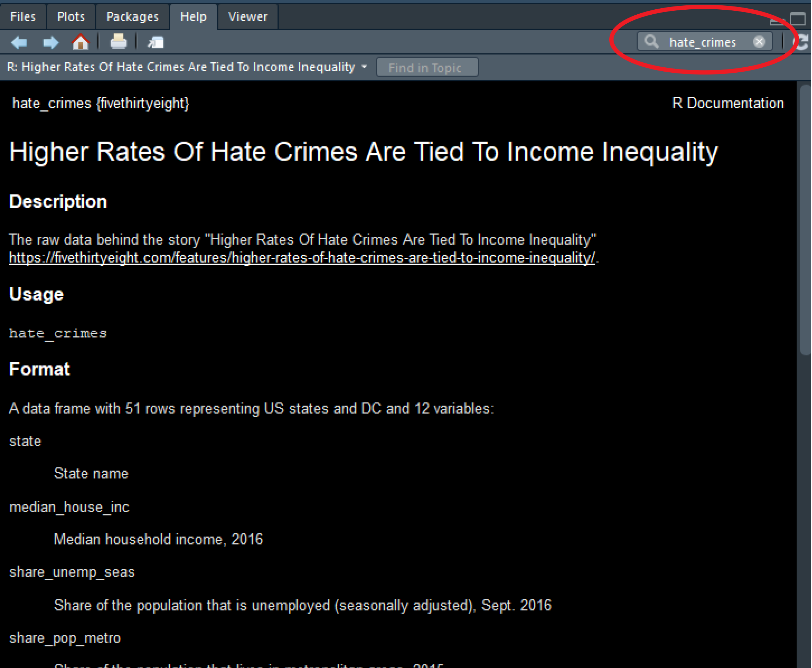Open the fivethirtyeight.com article link
The height and width of the screenshot is (668, 812).
[302, 258]
